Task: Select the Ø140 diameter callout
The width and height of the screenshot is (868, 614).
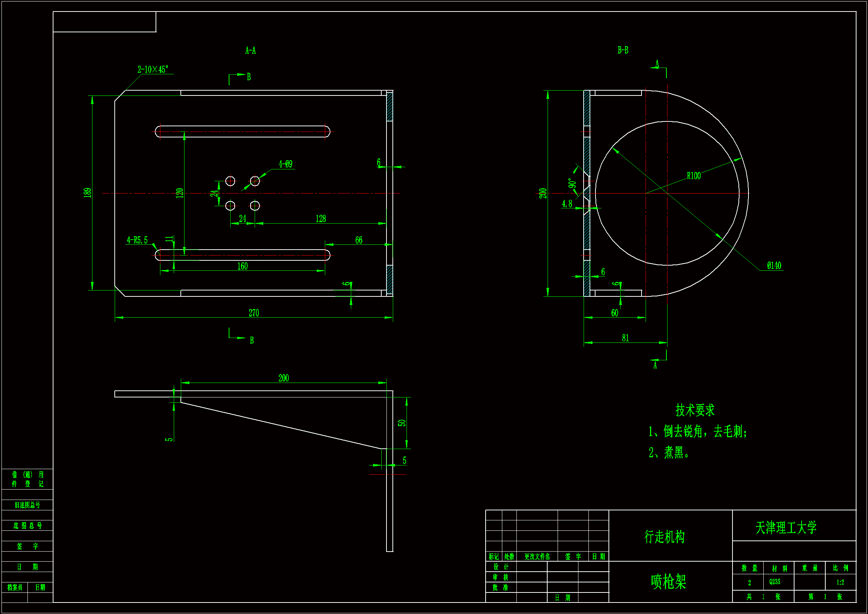Action: (774, 266)
